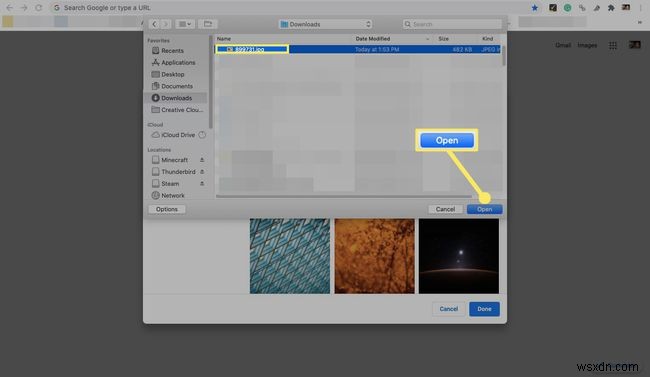Screen dimensions: 650x377
Task: Select Applications in the sidebar
Action: click(178, 62)
